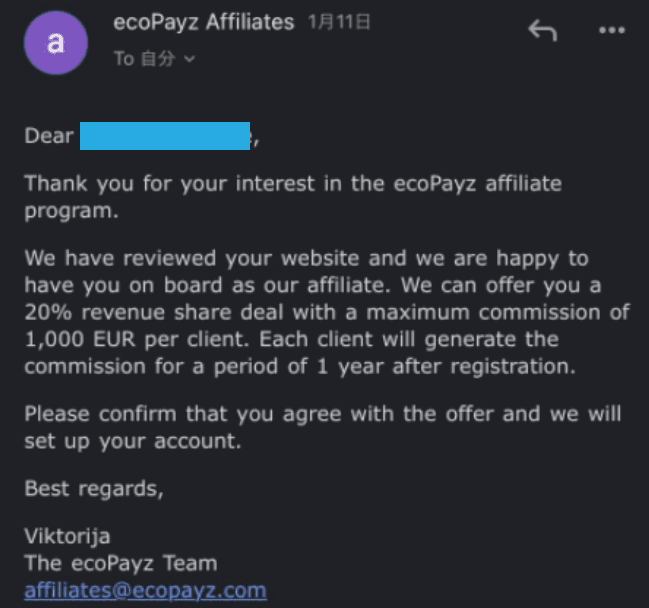Click the blue redacted name block
649x608 pixels.
165,136
